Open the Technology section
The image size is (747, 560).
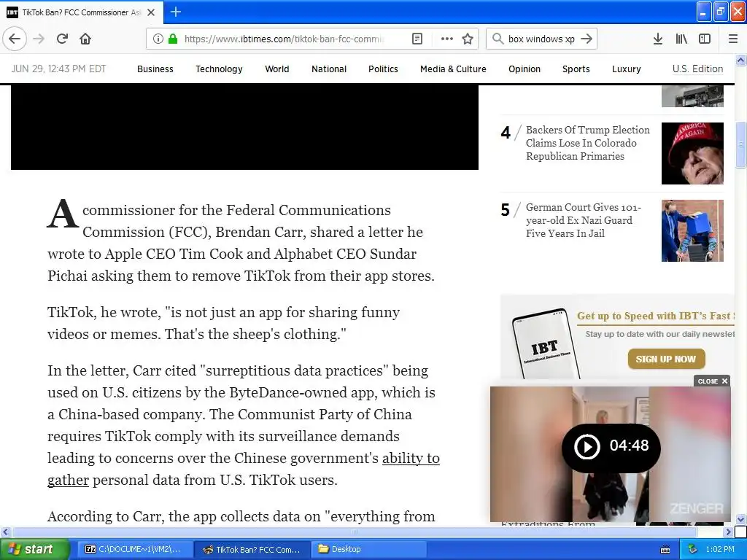tap(219, 69)
